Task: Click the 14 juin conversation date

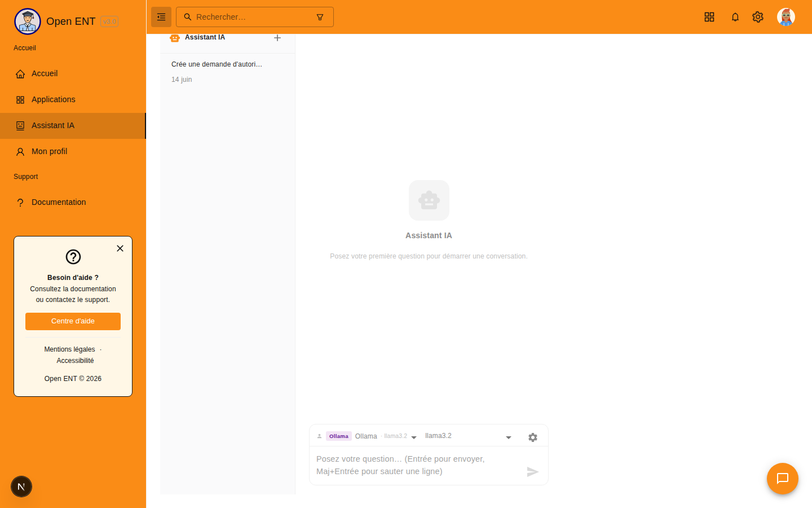Action: tap(182, 80)
